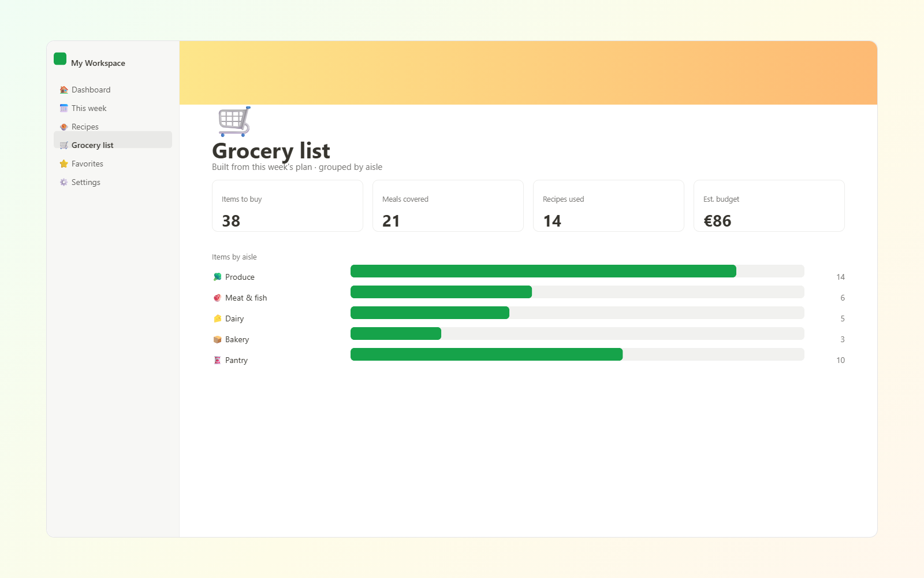
Task: Click the Favorites star icon
Action: coord(64,164)
